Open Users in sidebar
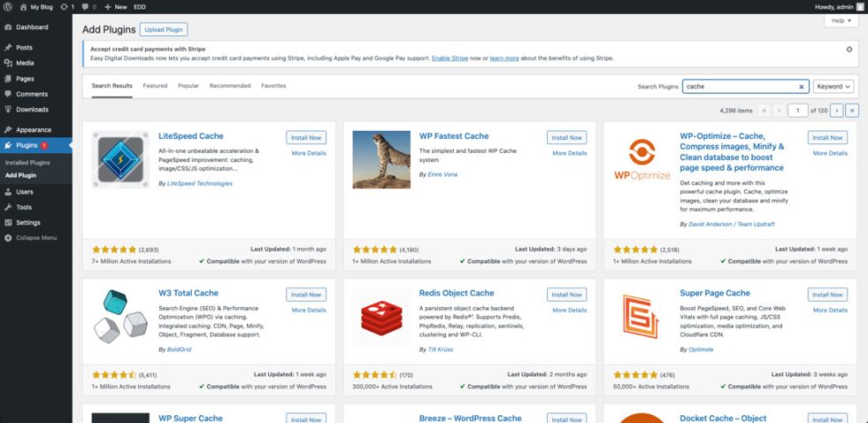This screenshot has height=423, width=868. coord(25,192)
